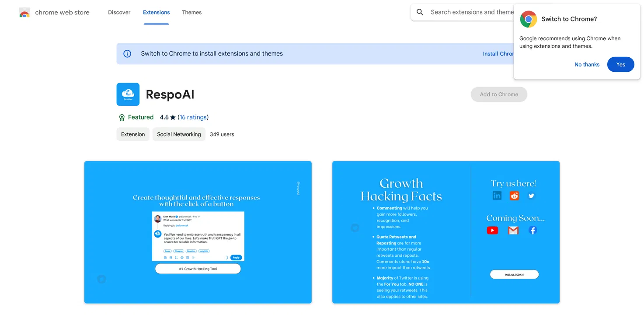Image resolution: width=644 pixels, height=336 pixels.
Task: Click the Chrome logo in popup
Action: pyautogui.click(x=528, y=19)
